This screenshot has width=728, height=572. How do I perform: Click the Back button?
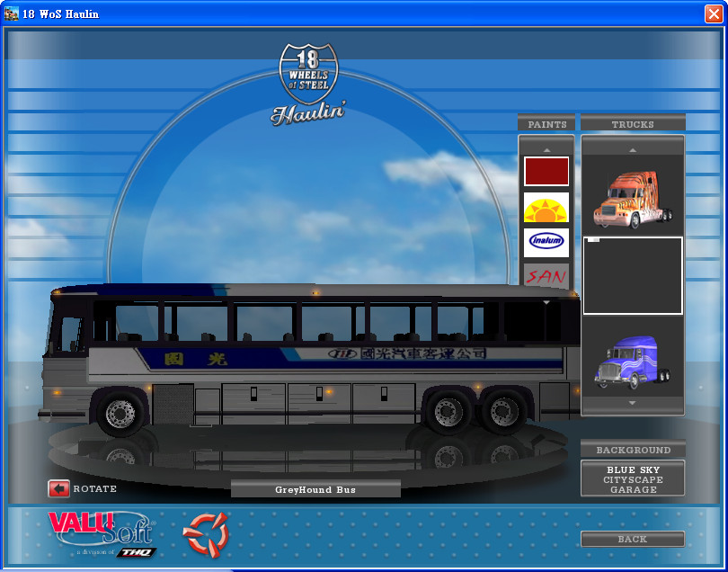(633, 539)
